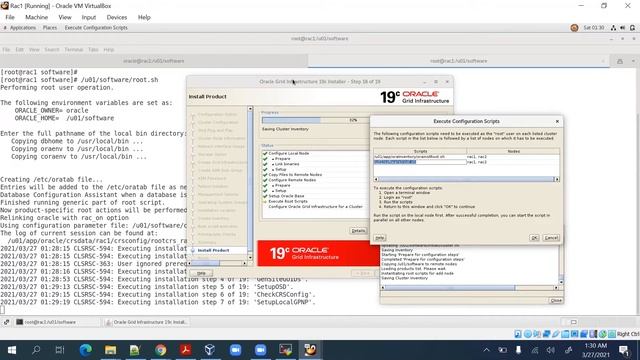Click Configure Local Node status row

tap(289, 153)
